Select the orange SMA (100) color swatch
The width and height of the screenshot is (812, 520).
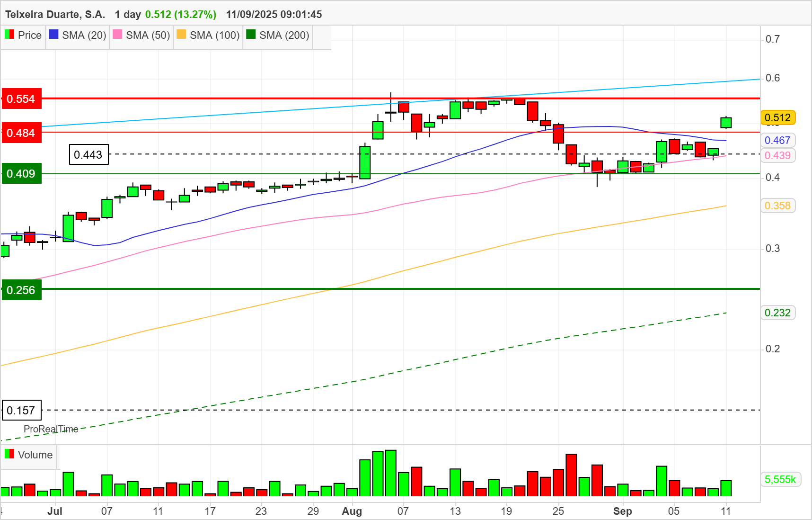pos(181,35)
